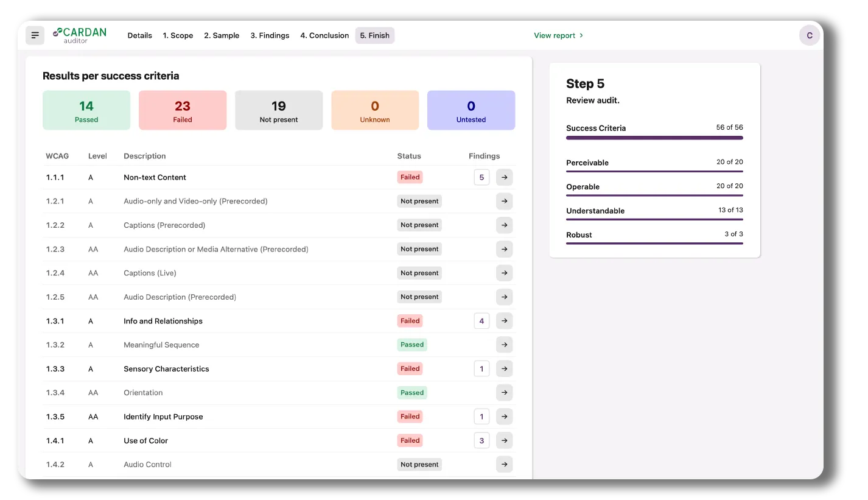Click findings count 5 for Non-text Content

coord(481,177)
